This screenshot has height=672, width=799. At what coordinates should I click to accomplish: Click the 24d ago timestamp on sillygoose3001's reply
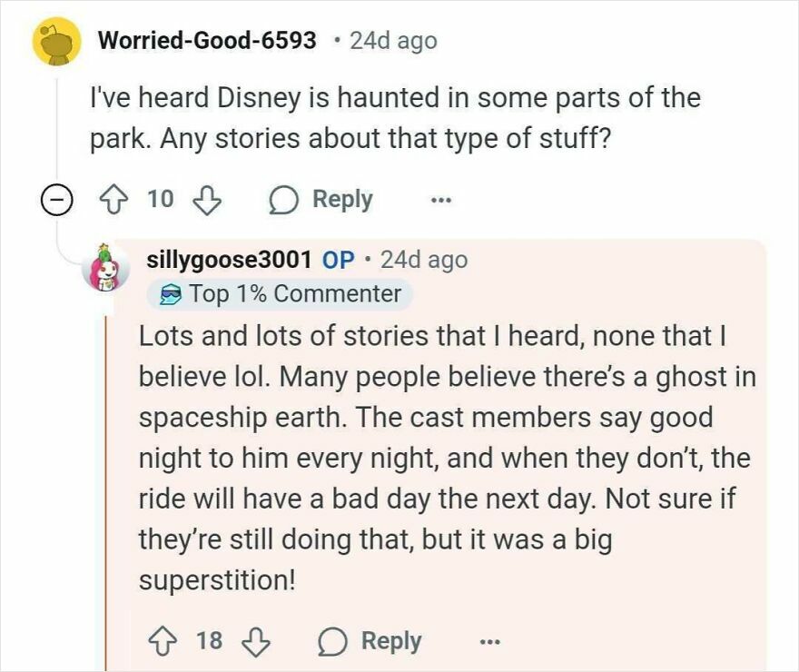424,260
